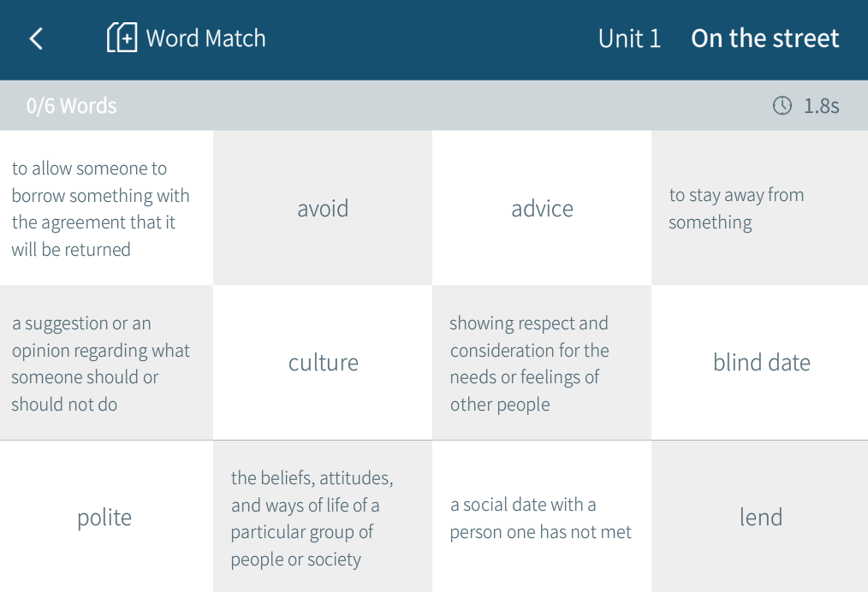
Task: Tap the definition about borrowing and returning
Action: (105, 209)
